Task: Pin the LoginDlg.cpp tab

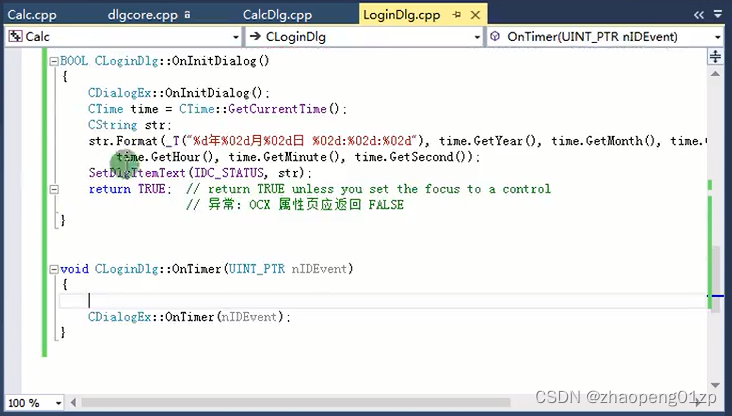Action: (x=457, y=15)
